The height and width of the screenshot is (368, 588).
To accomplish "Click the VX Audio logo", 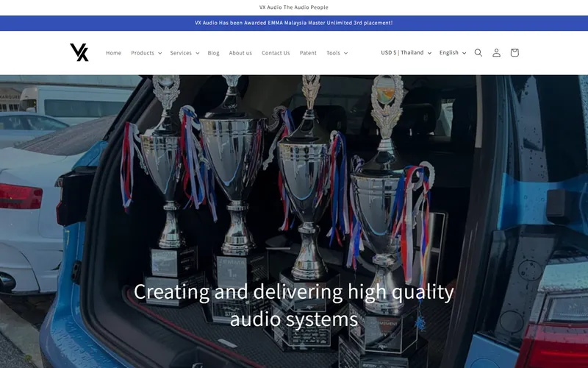I will [79, 52].
